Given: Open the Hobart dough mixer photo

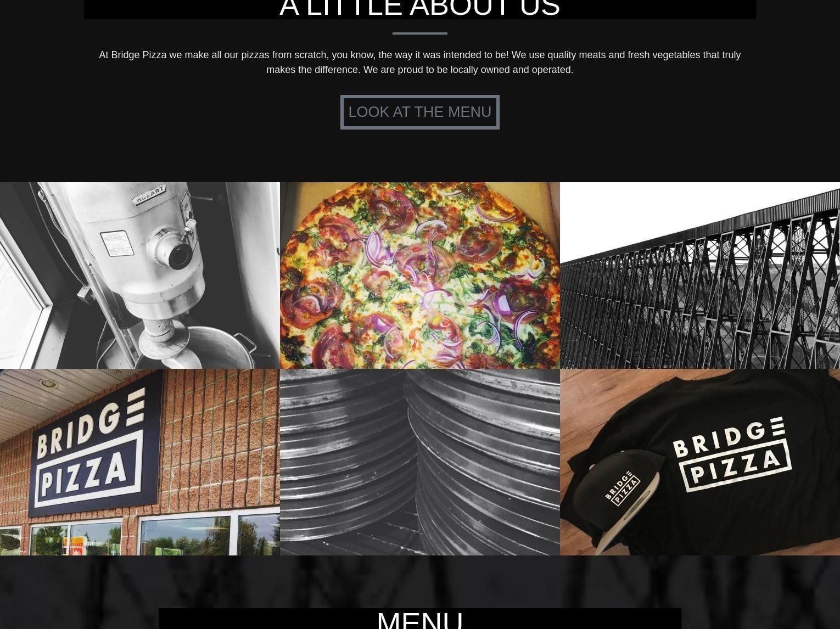Looking at the screenshot, I should 140,276.
